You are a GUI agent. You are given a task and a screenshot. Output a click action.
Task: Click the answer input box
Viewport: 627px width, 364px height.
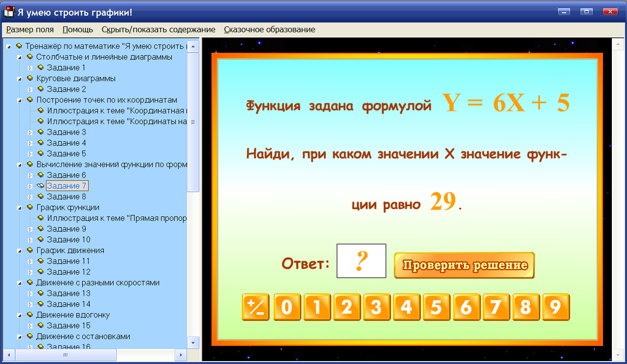click(361, 261)
